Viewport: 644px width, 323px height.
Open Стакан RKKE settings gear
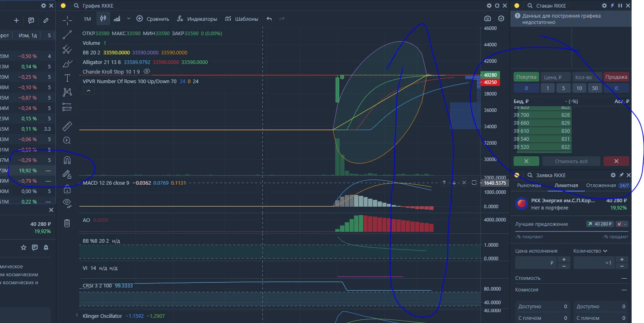[604, 6]
